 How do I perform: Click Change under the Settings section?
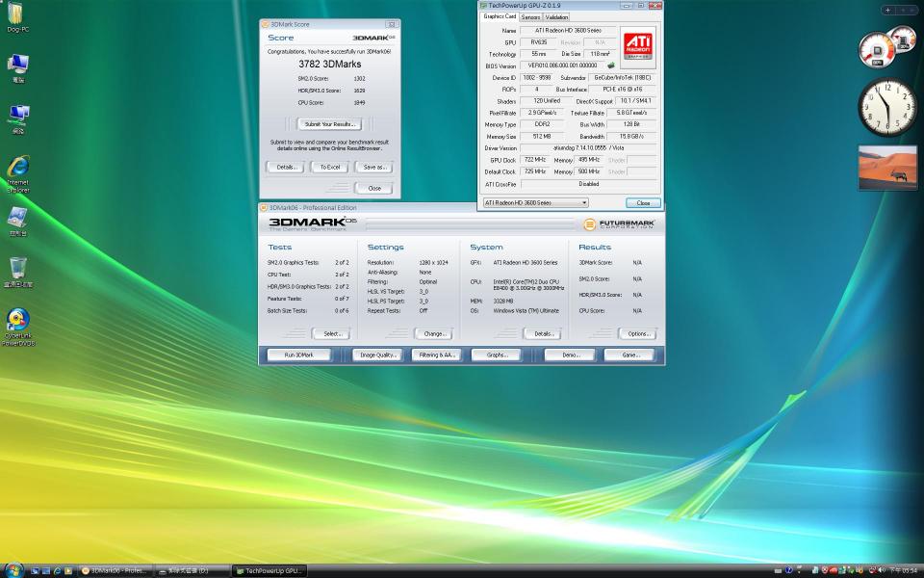click(x=433, y=333)
